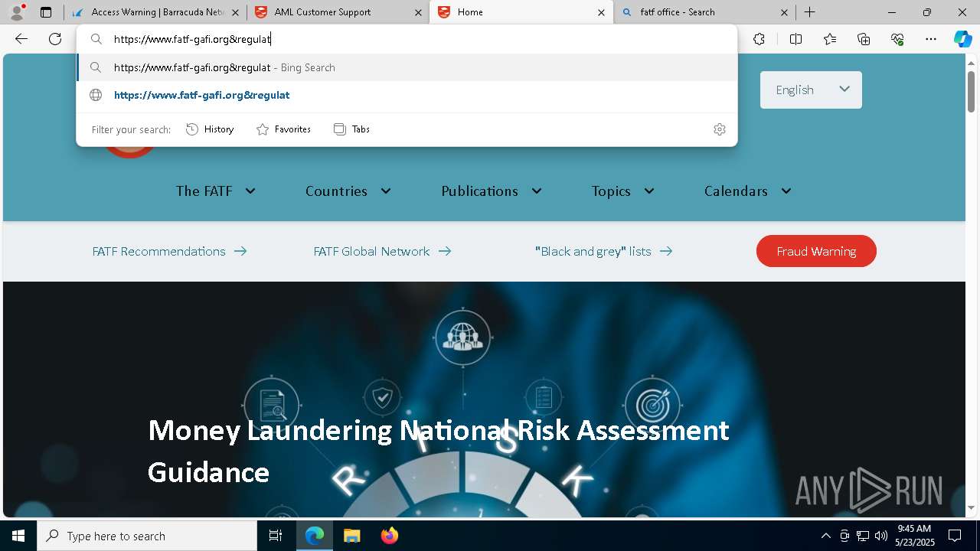Select the fatf-gafi.org&regulat URL suggestion
The image size is (980, 551).
click(407, 95)
